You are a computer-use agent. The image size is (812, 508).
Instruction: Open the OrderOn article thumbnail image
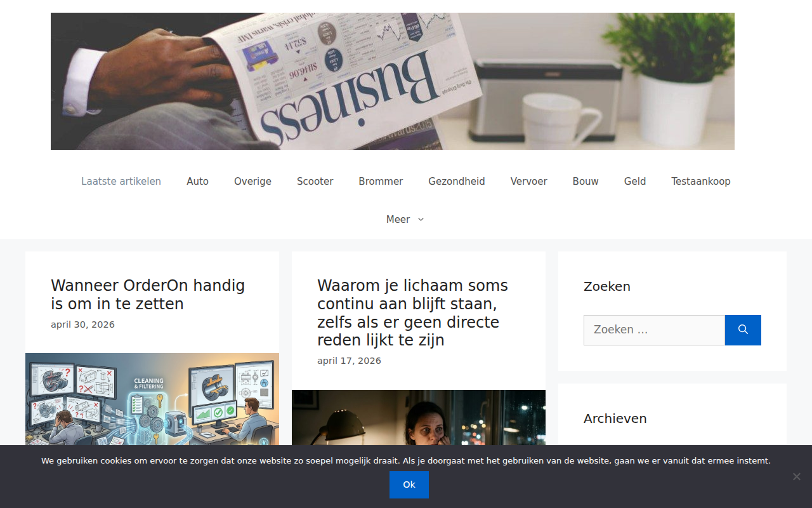tap(152, 399)
